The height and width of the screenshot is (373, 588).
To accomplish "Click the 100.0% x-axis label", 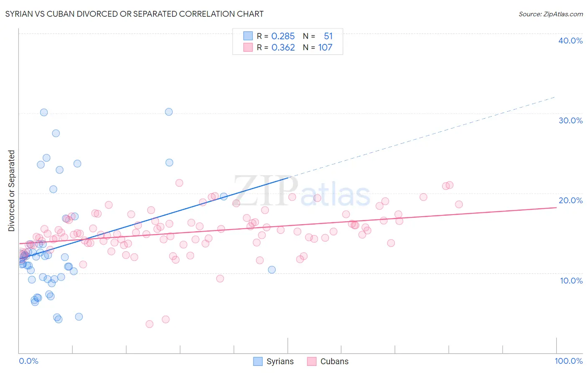I will pyautogui.click(x=569, y=361).
